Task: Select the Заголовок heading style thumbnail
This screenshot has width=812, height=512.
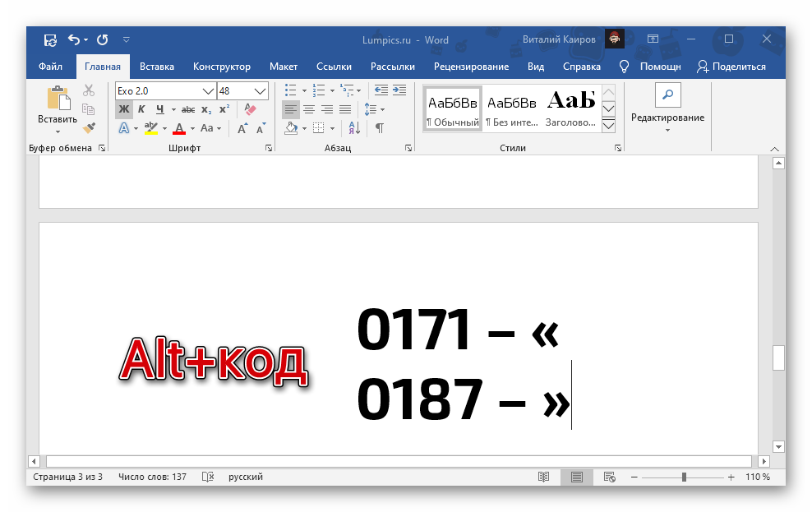Action: pyautogui.click(x=570, y=108)
